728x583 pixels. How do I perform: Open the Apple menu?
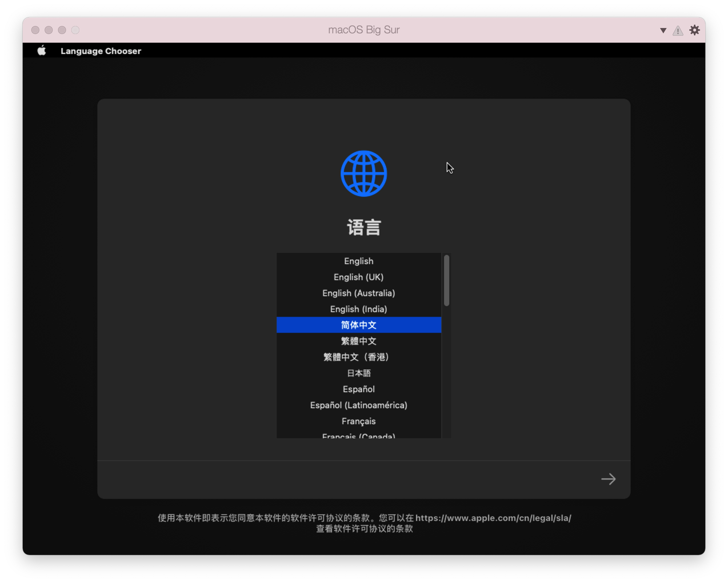coord(42,51)
